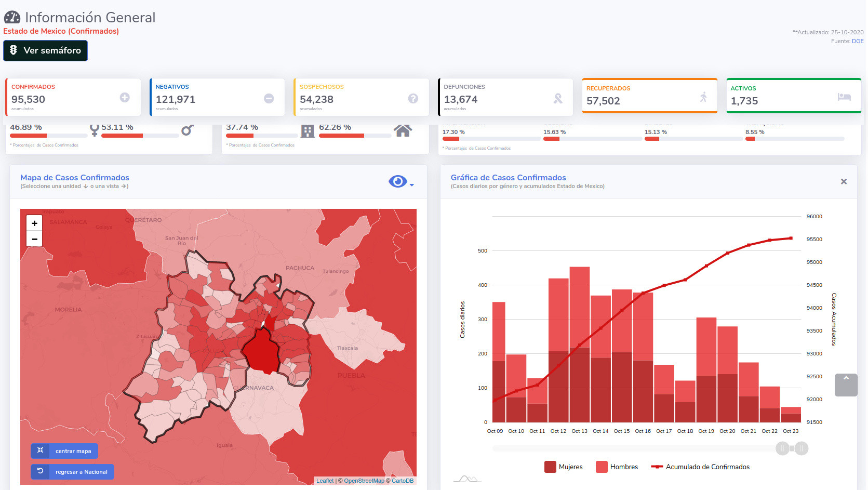Select the Sospechosos 54,238 card
This screenshot has width=868, height=490.
tap(362, 97)
